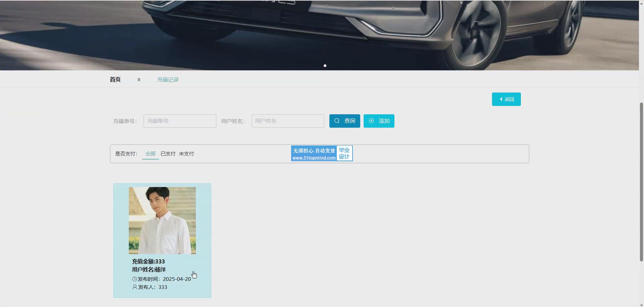Viewport: 644px width, 307px height.
Task: Filter records by 未支付
Action: [x=186, y=154]
